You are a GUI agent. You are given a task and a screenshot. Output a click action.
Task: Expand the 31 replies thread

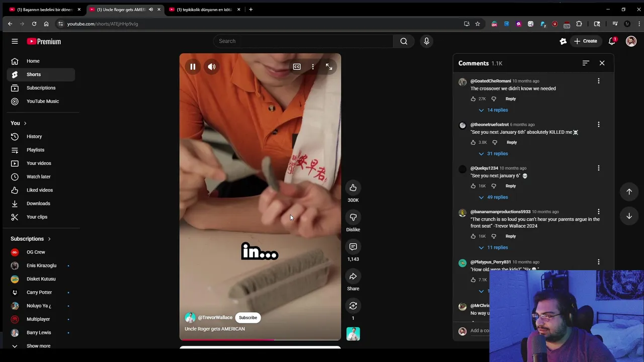point(493,154)
